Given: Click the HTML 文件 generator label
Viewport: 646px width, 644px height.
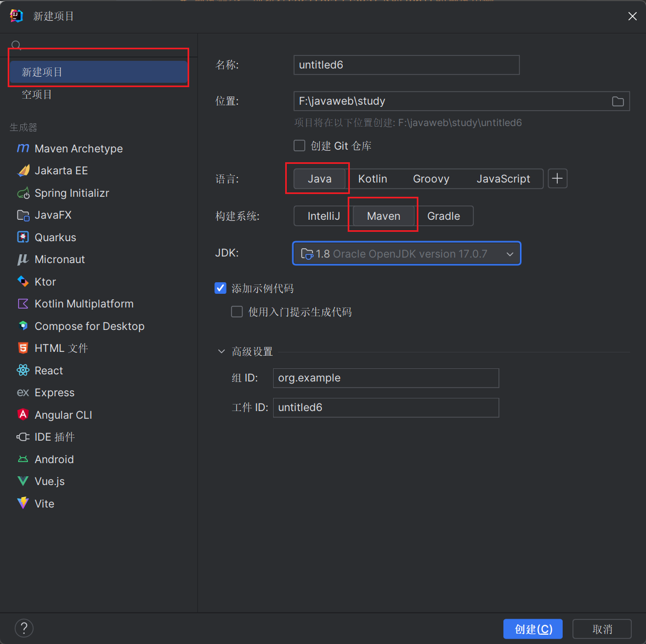Looking at the screenshot, I should tap(61, 349).
